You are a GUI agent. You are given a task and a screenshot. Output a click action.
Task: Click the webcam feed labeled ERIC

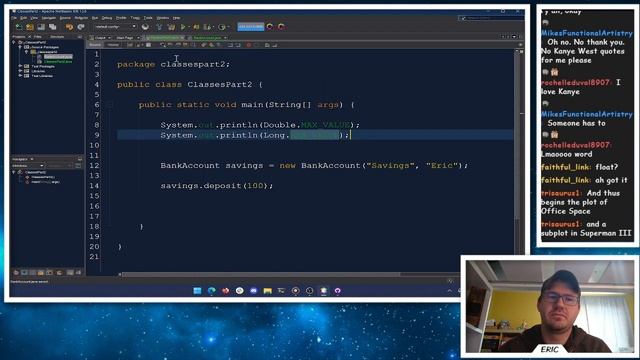pos(549,307)
